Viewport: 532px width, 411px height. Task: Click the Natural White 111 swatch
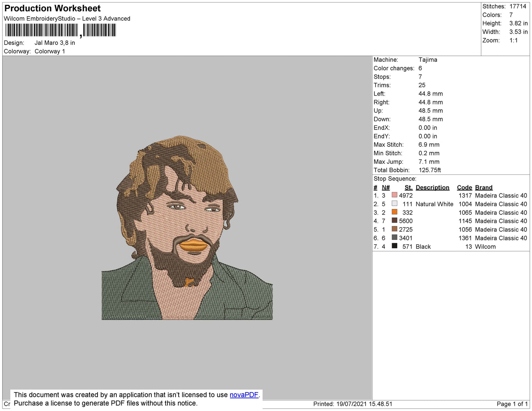click(x=395, y=203)
